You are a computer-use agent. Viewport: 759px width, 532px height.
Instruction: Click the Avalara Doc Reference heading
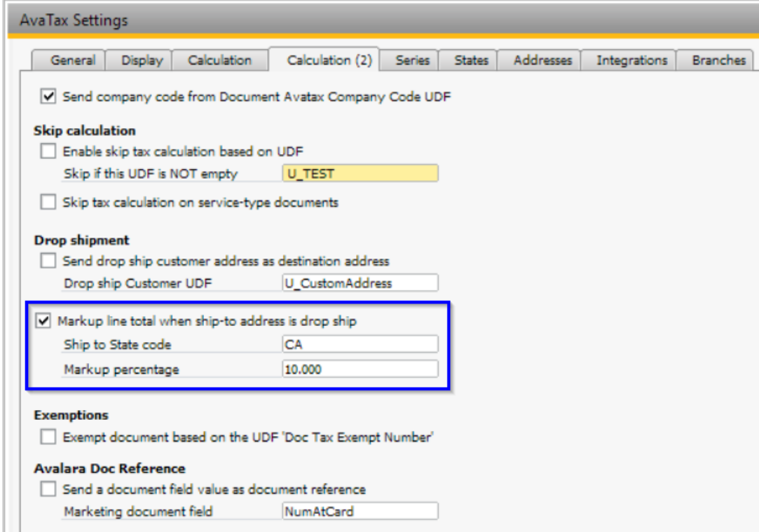(x=110, y=469)
